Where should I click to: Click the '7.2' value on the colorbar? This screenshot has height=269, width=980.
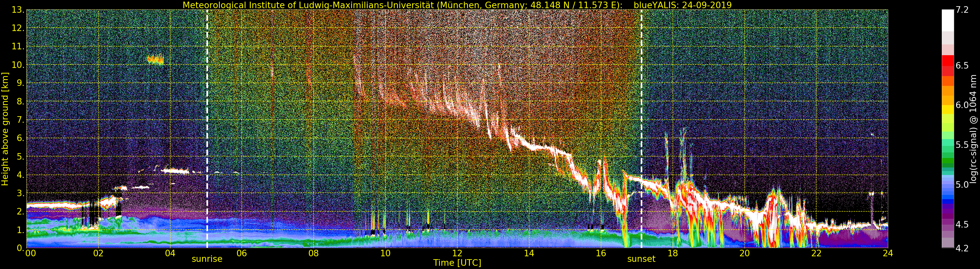(x=962, y=10)
